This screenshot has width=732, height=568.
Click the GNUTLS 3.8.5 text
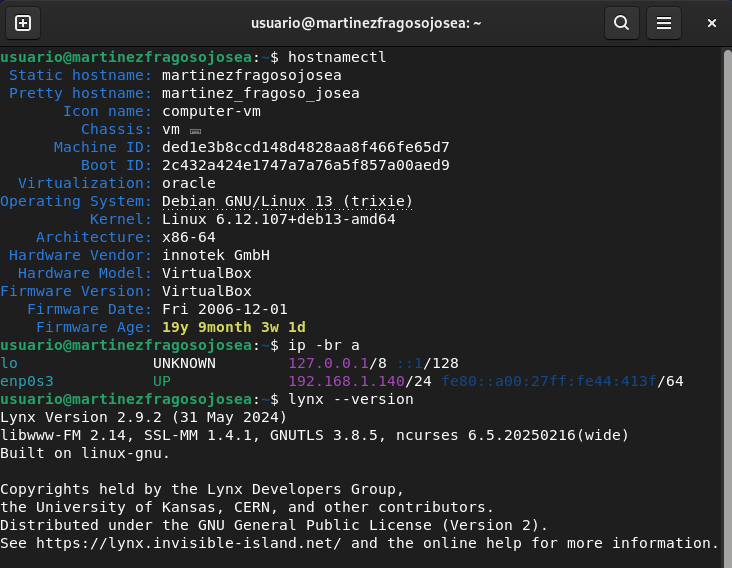tap(324, 435)
